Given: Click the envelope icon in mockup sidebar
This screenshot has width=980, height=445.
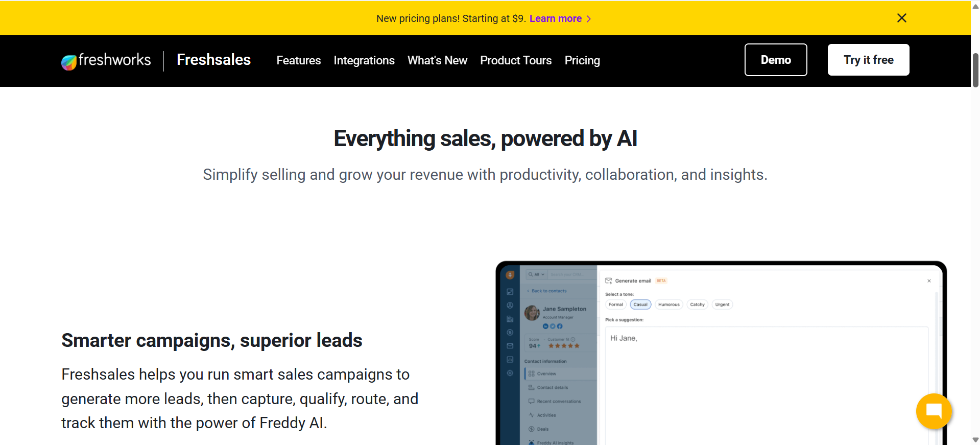Looking at the screenshot, I should [x=510, y=346].
